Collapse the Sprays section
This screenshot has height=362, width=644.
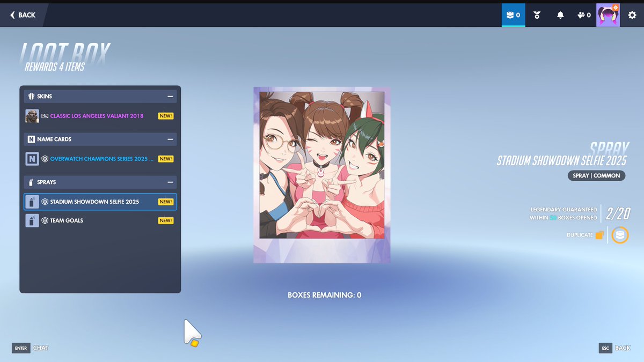tap(170, 182)
